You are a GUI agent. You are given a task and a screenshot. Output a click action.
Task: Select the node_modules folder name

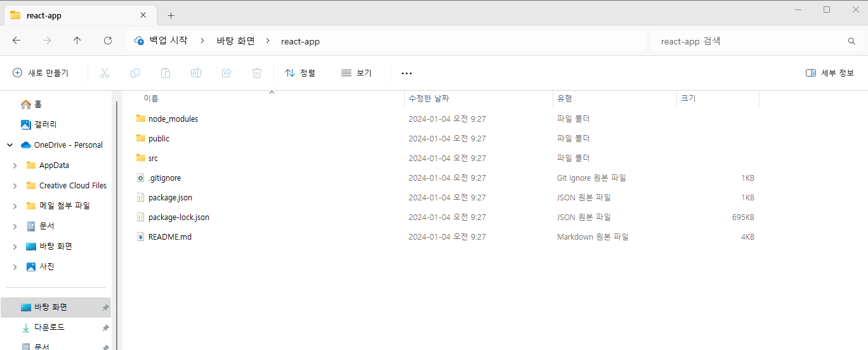click(173, 119)
